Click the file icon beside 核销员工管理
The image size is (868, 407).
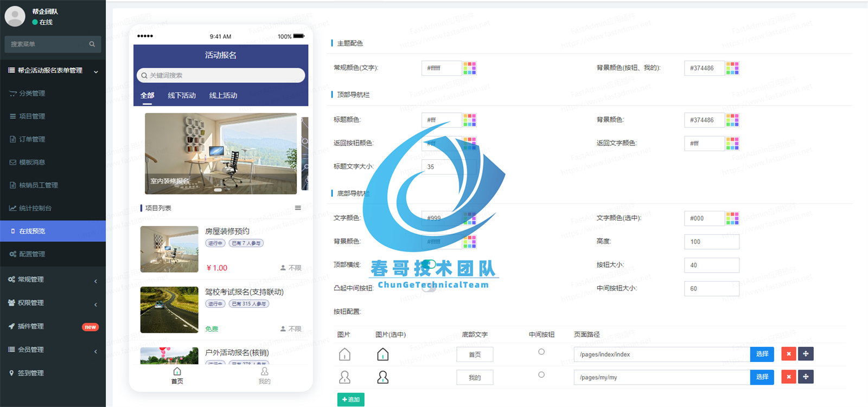pos(13,185)
